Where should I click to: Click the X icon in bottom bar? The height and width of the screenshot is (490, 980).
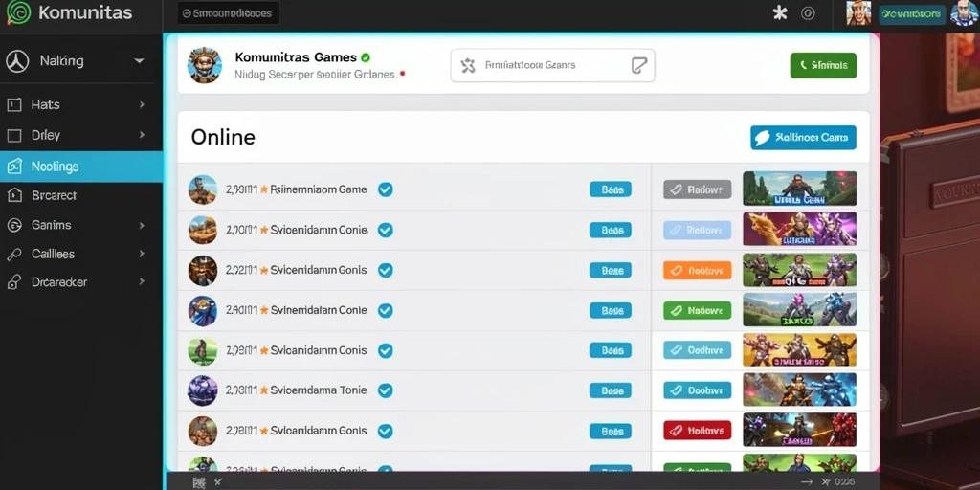point(217,482)
